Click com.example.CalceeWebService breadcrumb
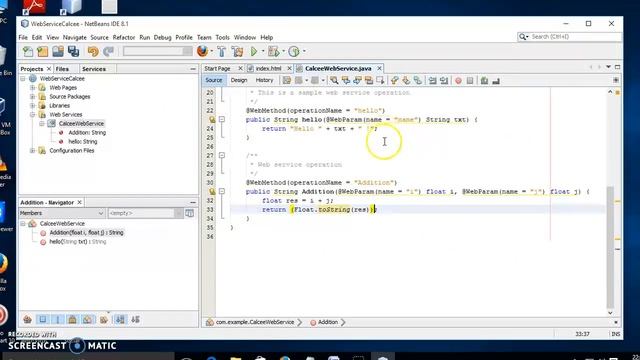The image size is (640, 360). [x=255, y=322]
